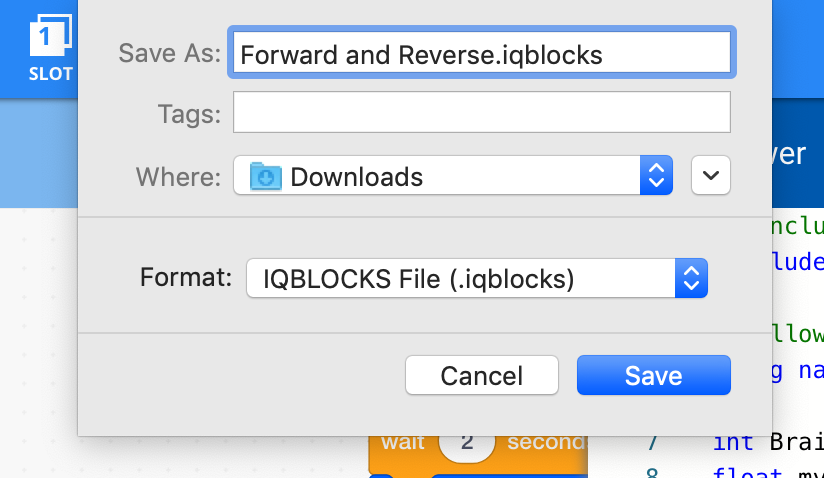Click the SLOT label under slot icon
824x478 pixels.
[51, 74]
